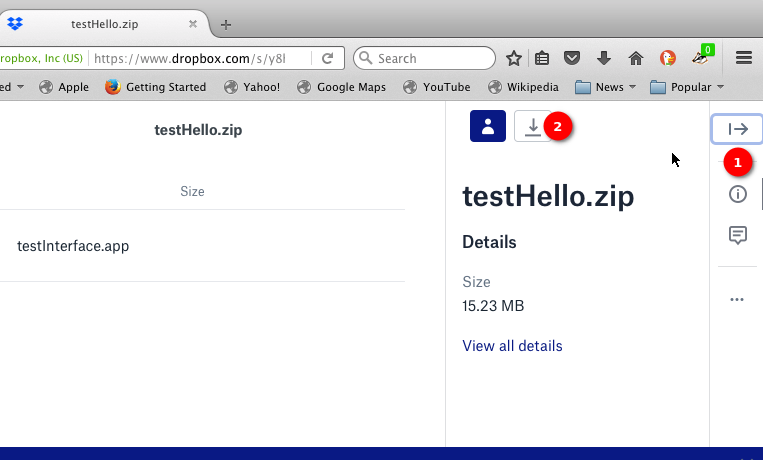This screenshot has height=460, width=763.
Task: Open a new tab with plus button
Action: pos(226,24)
